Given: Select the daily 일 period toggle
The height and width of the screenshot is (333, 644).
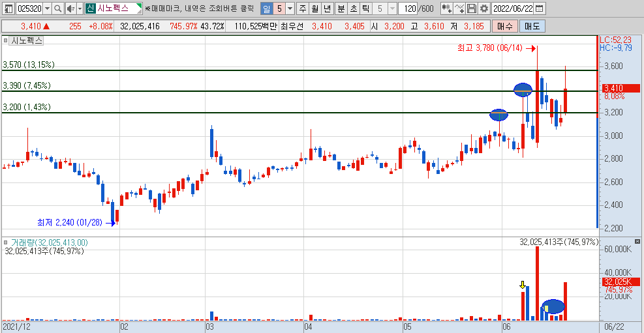Looking at the screenshot, I should [x=267, y=8].
